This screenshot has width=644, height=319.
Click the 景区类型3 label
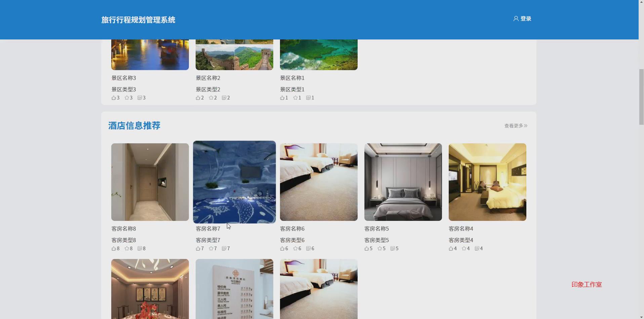coord(124,90)
